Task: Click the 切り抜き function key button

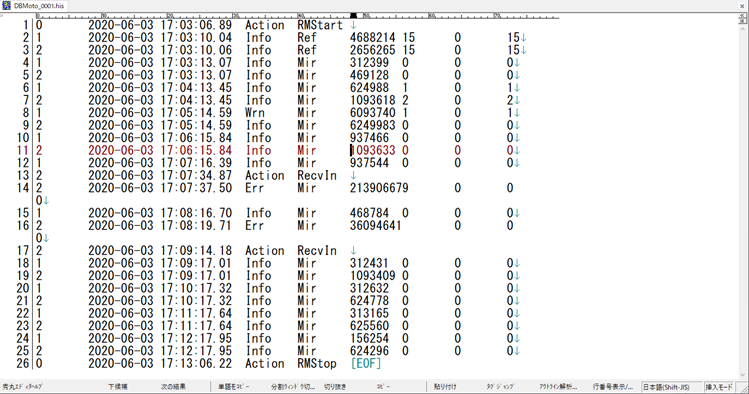Action: 335,387
